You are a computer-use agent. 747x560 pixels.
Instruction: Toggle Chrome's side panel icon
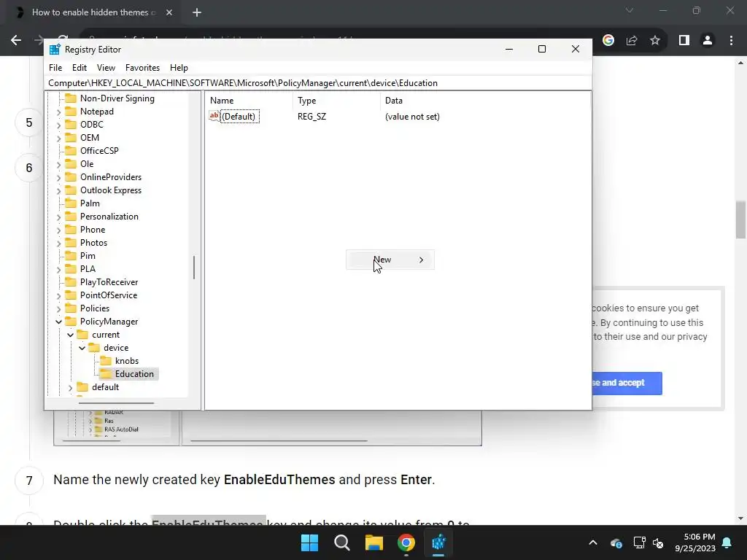point(684,41)
